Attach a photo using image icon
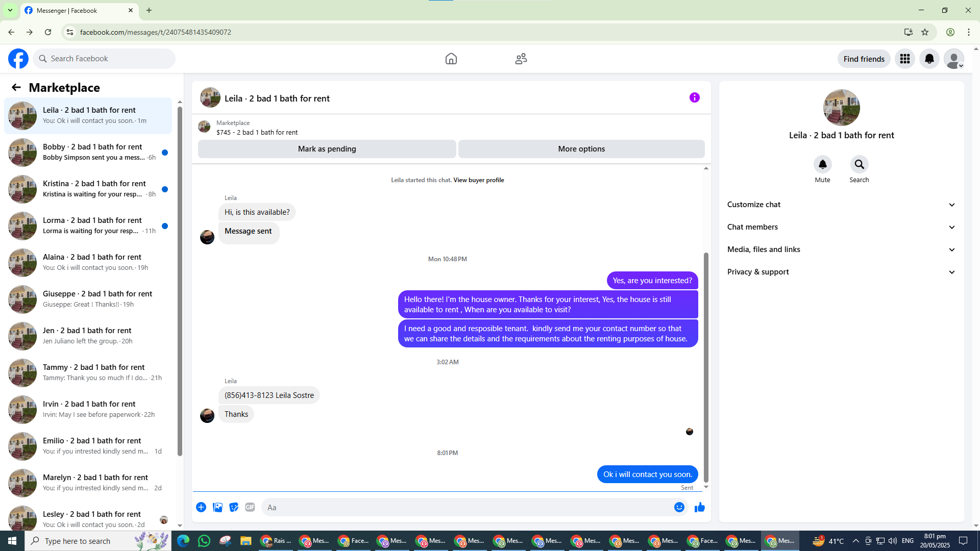The width and height of the screenshot is (980, 551). tap(217, 507)
